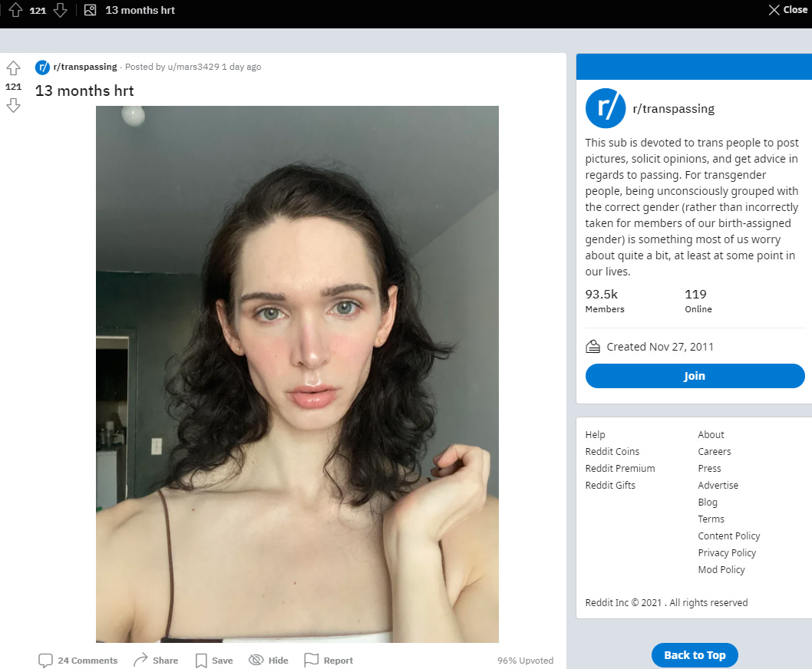
Task: Downvote using arrow below the 121 score
Action: coord(14,105)
